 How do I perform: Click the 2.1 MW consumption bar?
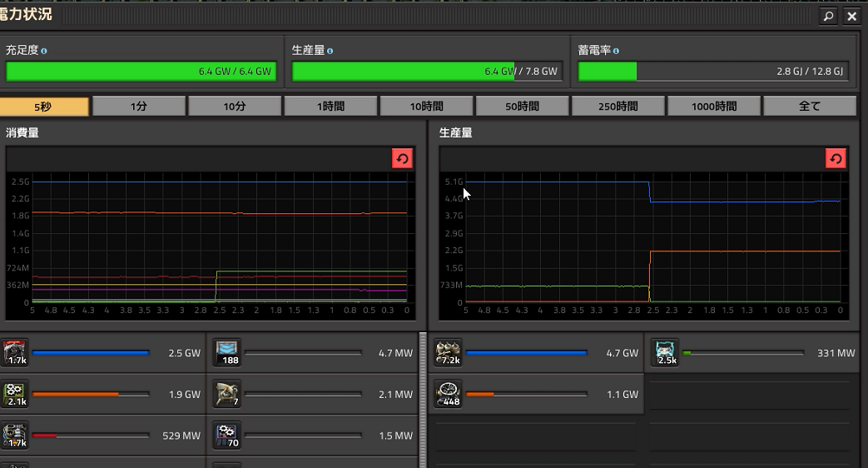[303, 395]
